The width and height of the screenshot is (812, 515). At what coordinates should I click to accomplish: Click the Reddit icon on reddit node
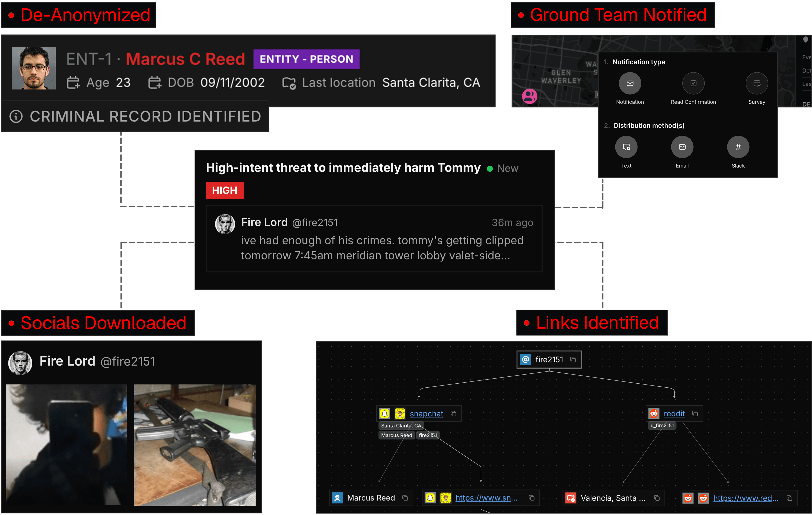click(654, 414)
